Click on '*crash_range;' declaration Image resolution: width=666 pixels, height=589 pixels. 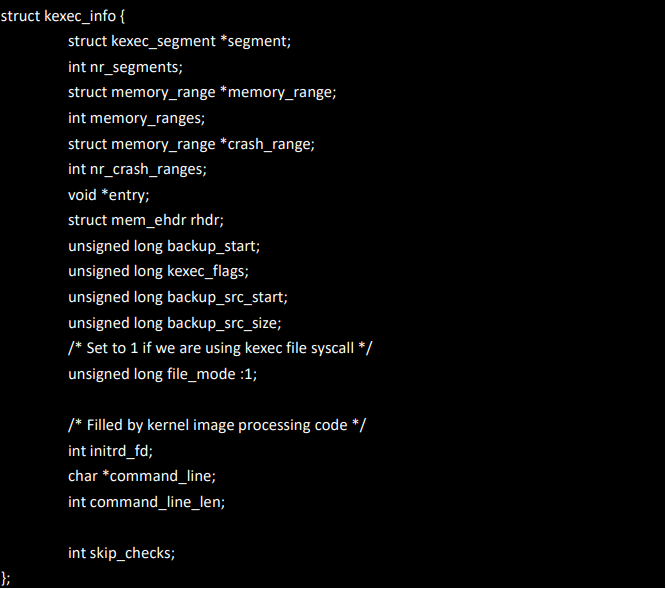[x=268, y=144]
